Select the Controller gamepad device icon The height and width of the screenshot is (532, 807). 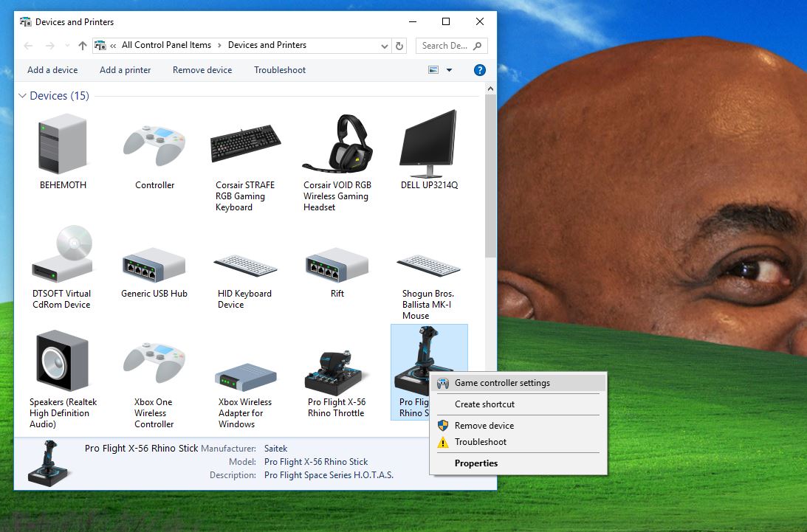(x=154, y=145)
